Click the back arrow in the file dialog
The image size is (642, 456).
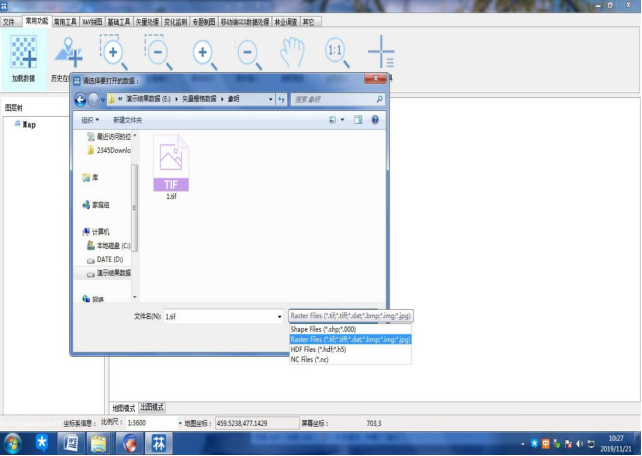[80, 99]
